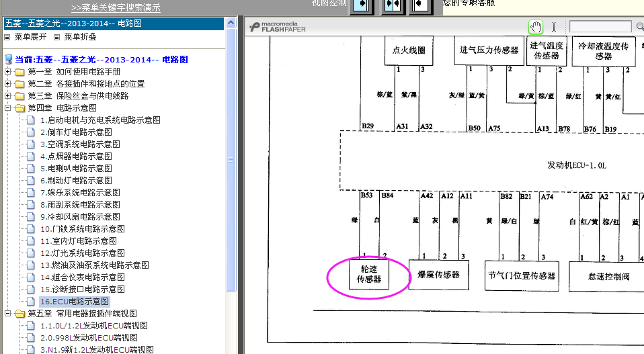Click document icon beside 9.冷却风扇电路示意图
Image resolution: width=644 pixels, height=354 pixels.
(31, 216)
